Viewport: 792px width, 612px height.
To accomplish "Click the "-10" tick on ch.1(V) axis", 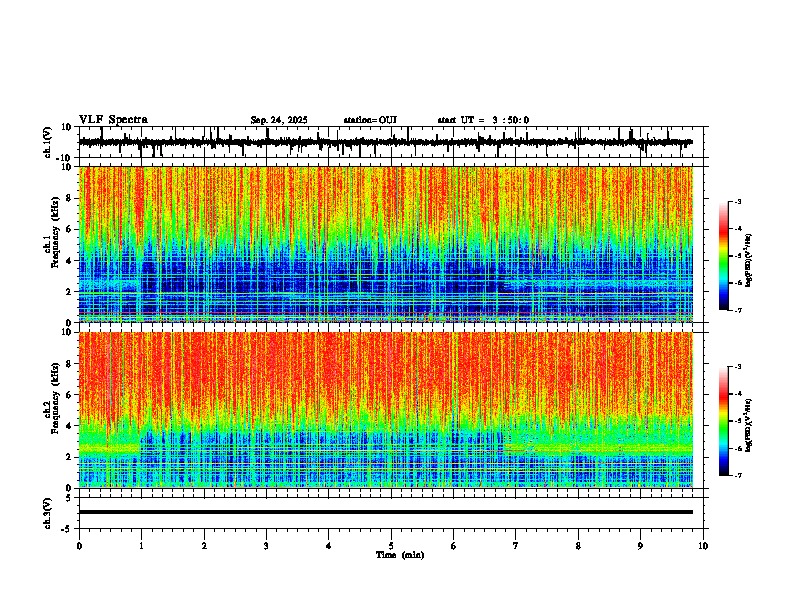I will (x=65, y=158).
